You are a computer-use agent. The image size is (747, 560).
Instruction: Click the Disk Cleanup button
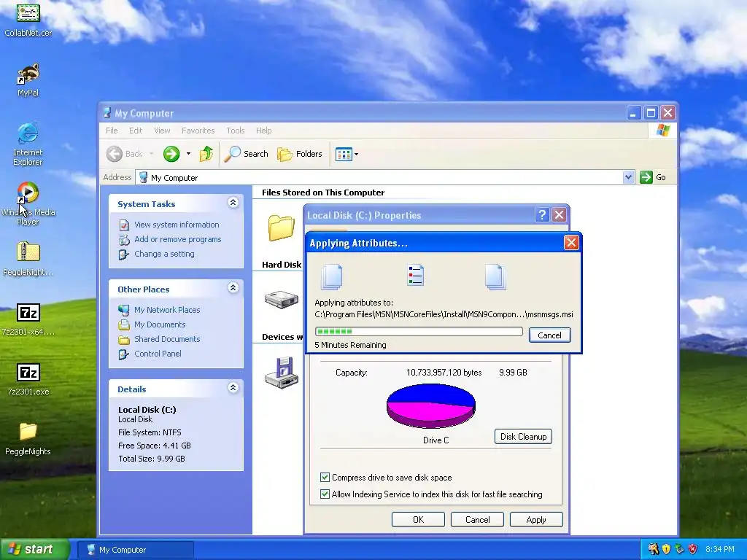point(523,437)
